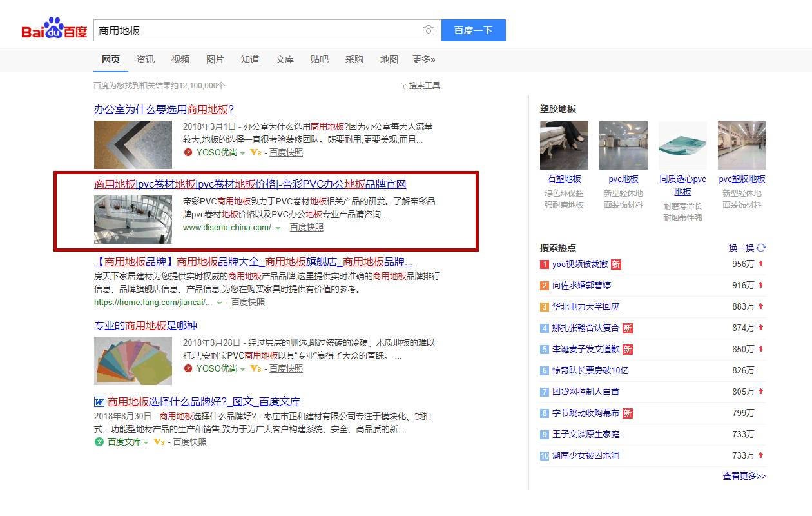Open hot search 字节跳动收购幕布
This screenshot has height=516, width=812.
[x=586, y=413]
